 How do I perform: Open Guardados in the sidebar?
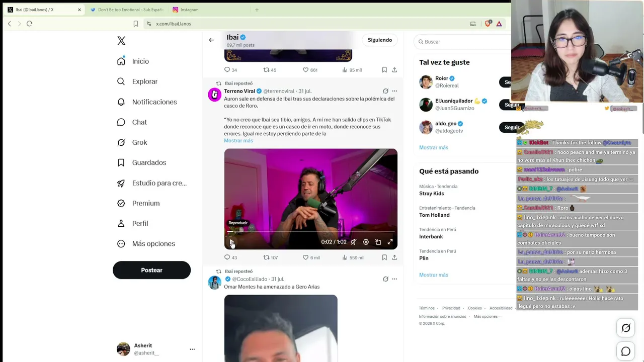click(x=141, y=162)
